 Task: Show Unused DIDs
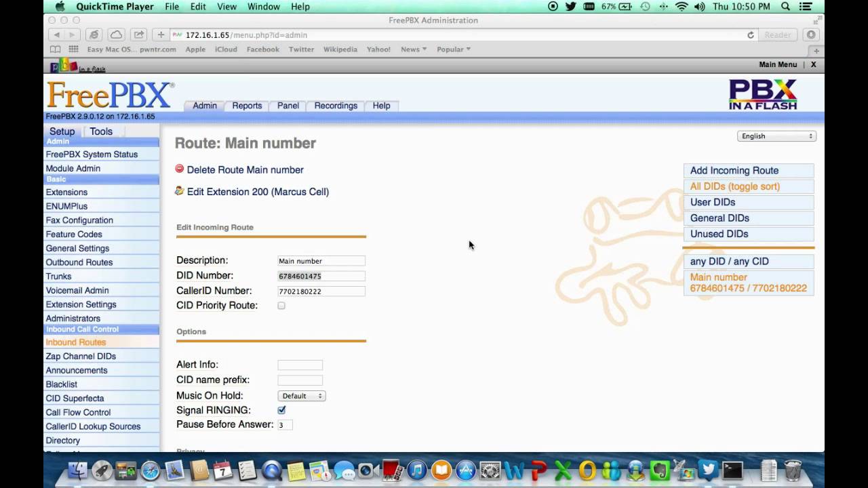click(749, 234)
